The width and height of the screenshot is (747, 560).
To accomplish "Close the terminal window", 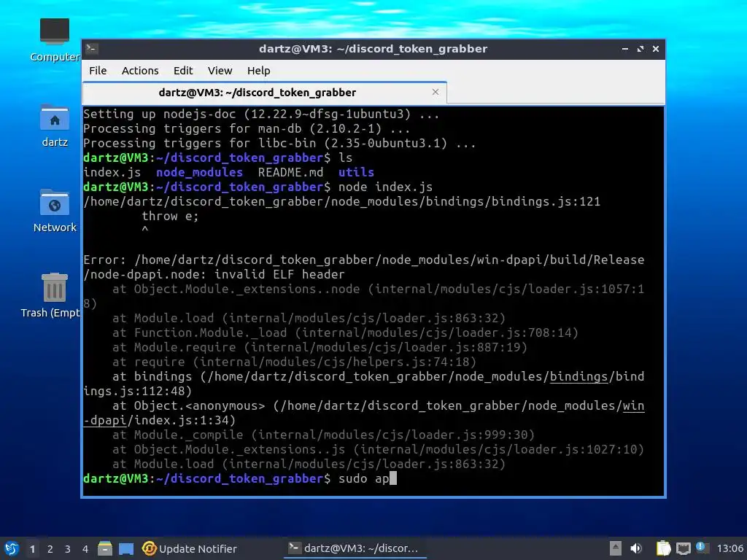I will [656, 49].
